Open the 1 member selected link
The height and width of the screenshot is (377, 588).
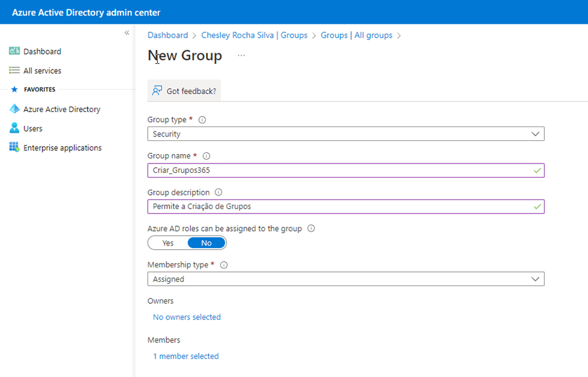pyautogui.click(x=186, y=356)
